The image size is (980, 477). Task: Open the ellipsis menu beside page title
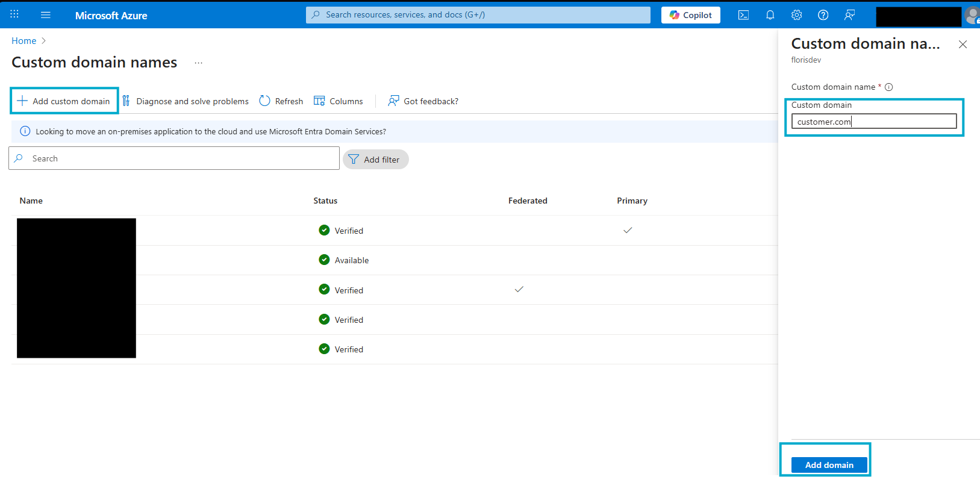coord(198,63)
